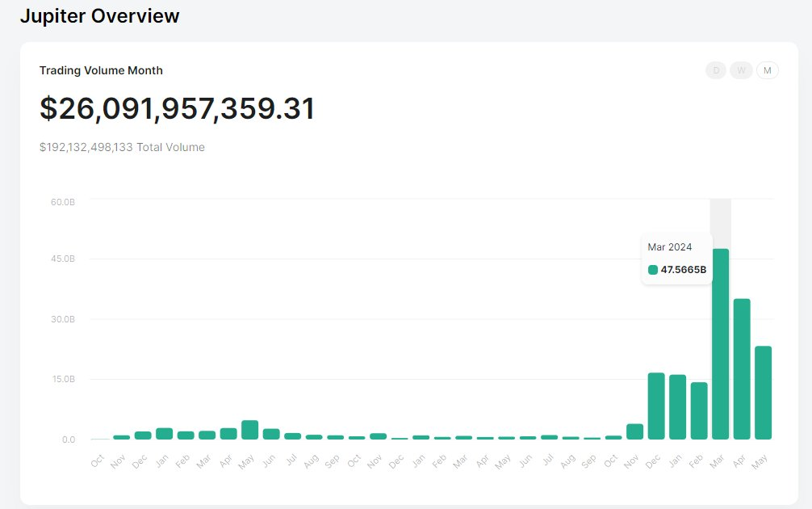Switch chart to daily view (D)
The image size is (812, 509).
click(x=715, y=70)
